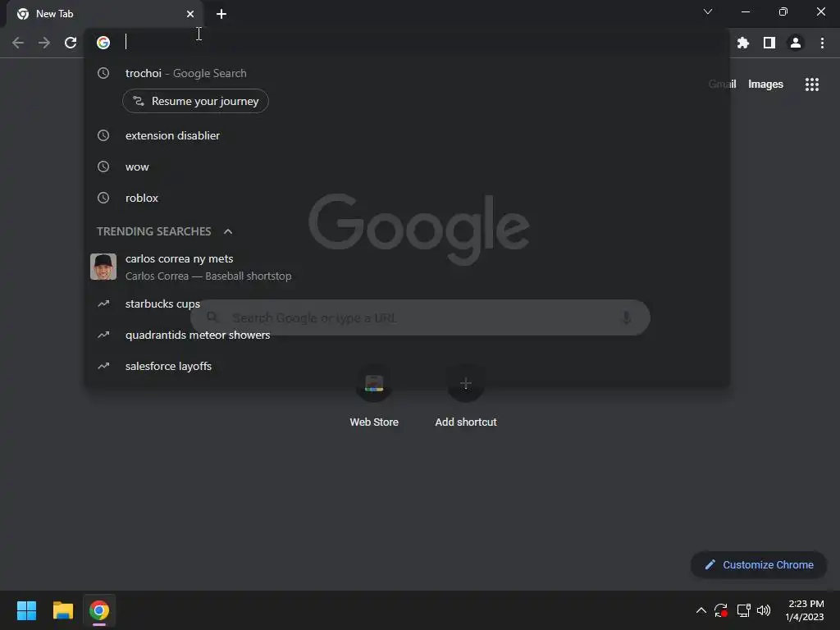840x630 pixels.
Task: Show hidden system tray icons
Action: [x=701, y=610]
